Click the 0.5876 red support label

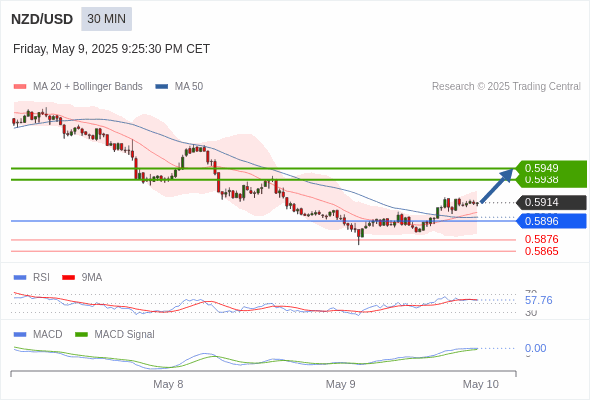(541, 239)
